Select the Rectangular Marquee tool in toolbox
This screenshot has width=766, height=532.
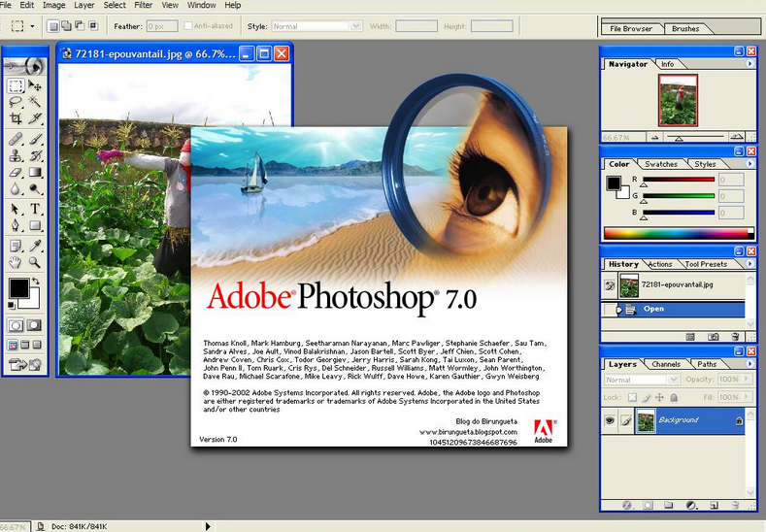[x=16, y=86]
